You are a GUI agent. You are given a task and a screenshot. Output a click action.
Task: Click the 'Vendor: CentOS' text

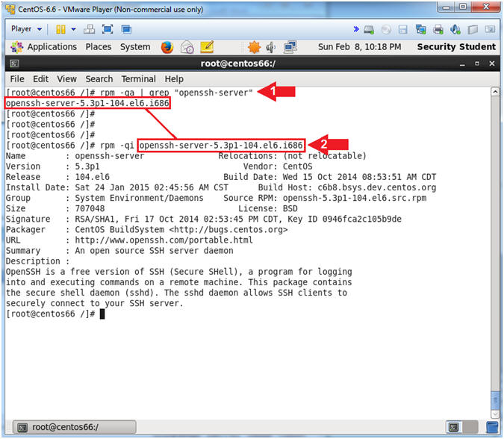pos(278,166)
